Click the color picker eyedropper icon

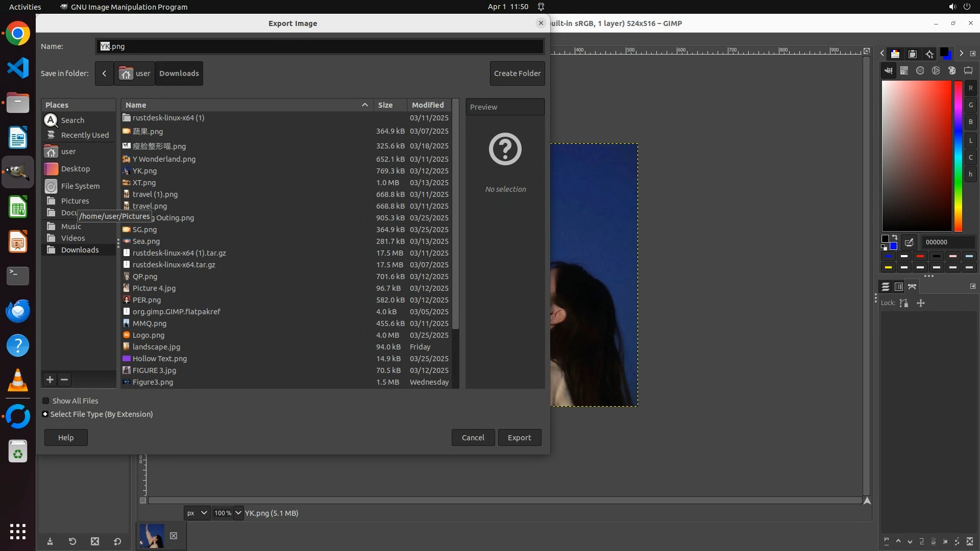(x=909, y=242)
